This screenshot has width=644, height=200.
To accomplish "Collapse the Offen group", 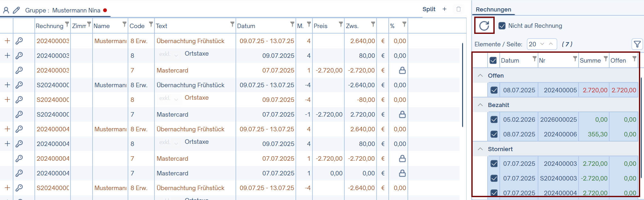I will [x=480, y=75].
